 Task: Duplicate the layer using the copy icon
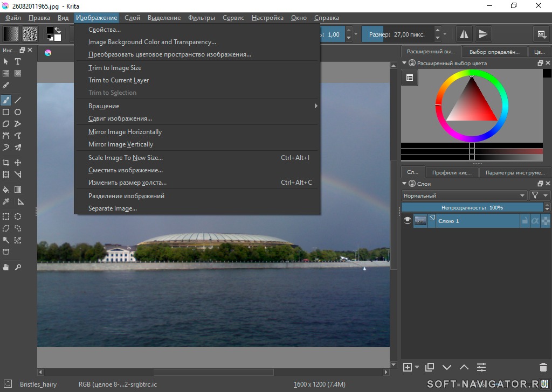429,367
